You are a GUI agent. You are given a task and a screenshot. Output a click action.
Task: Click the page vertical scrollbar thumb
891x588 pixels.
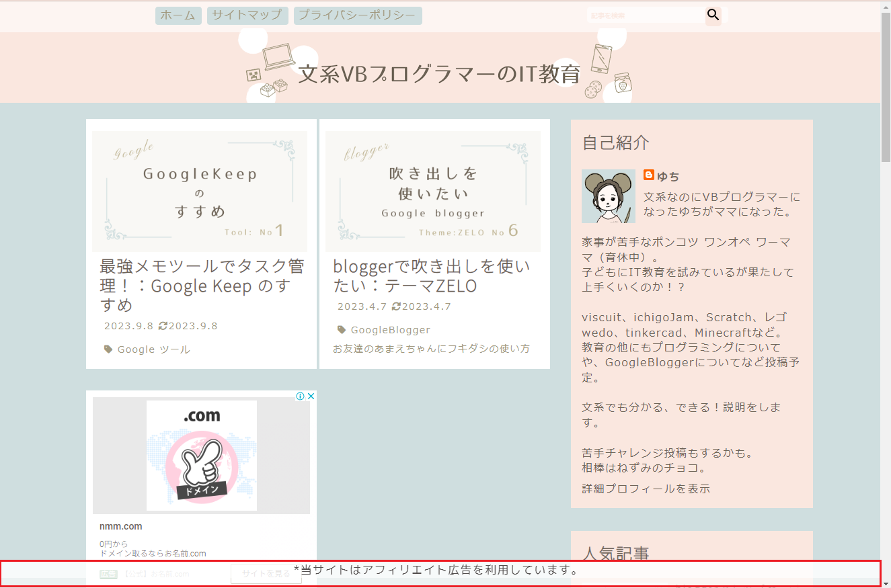click(886, 86)
